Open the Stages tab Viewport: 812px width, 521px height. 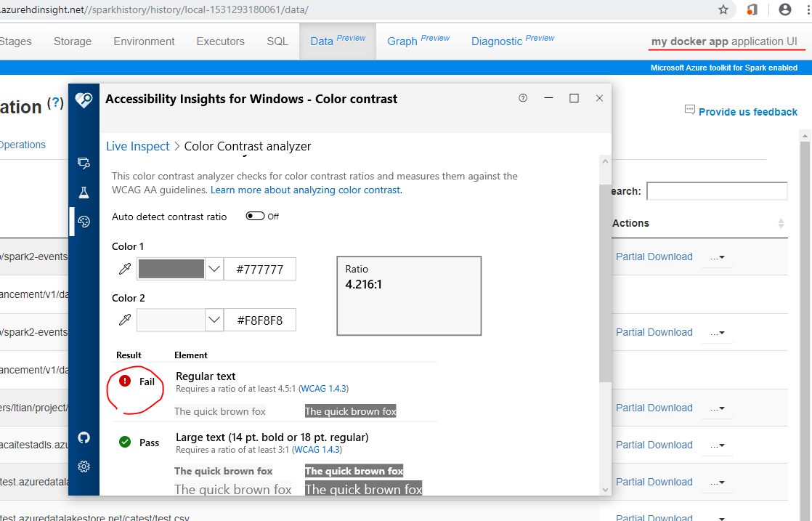coord(15,41)
